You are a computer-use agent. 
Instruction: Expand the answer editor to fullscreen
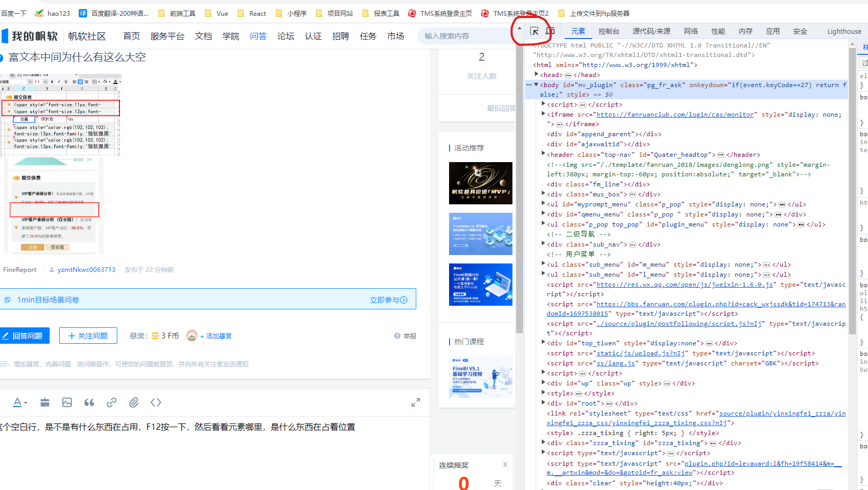(x=416, y=402)
